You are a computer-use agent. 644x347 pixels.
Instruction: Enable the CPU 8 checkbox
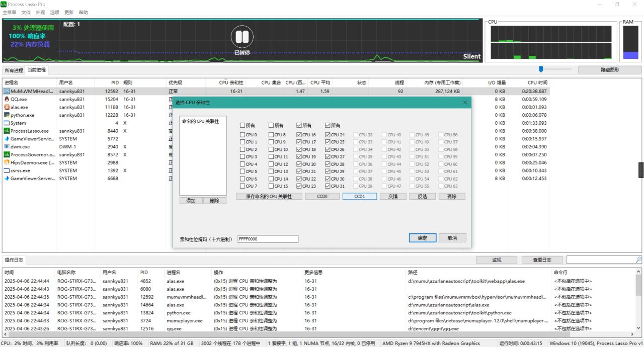coord(271,135)
